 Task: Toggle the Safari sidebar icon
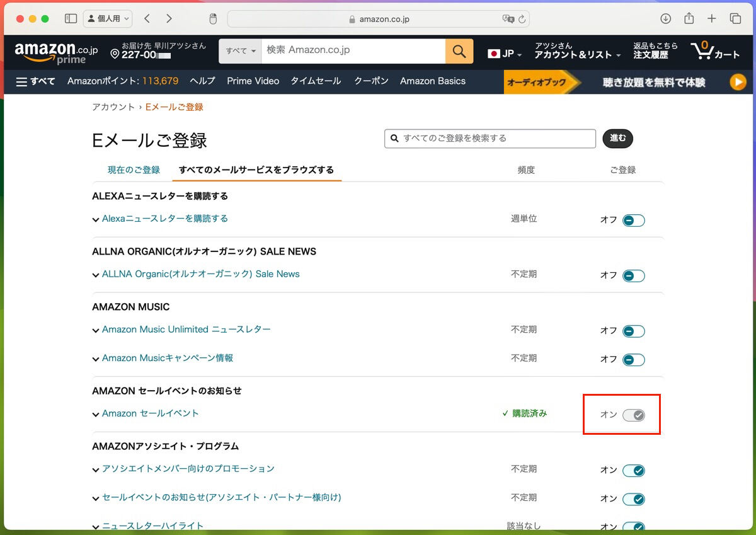(71, 19)
